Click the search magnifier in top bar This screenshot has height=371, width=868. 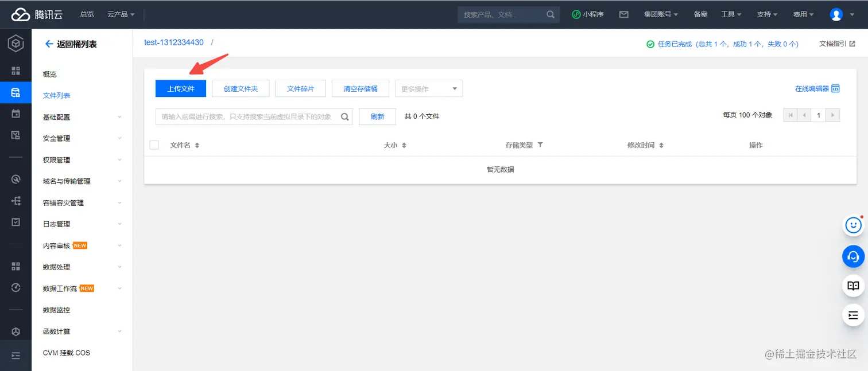(551, 14)
